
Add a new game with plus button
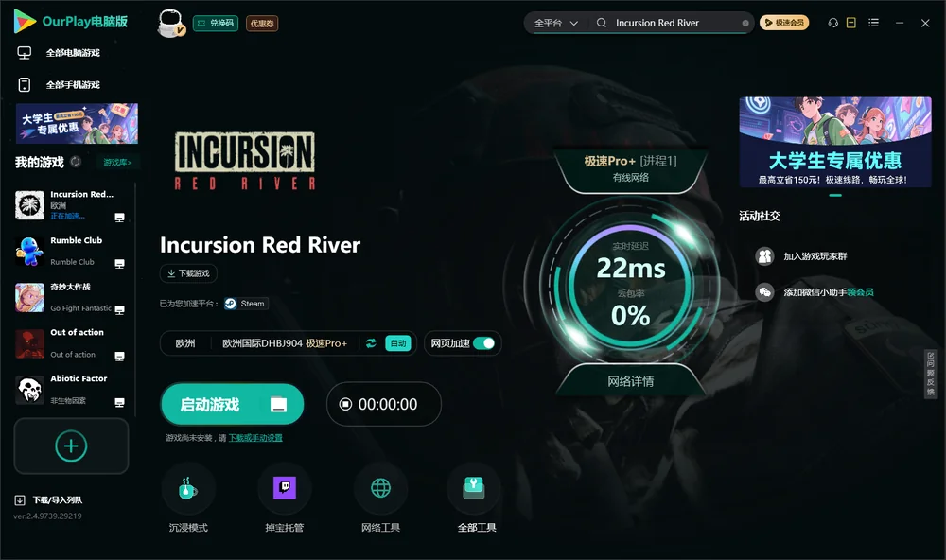(x=71, y=446)
